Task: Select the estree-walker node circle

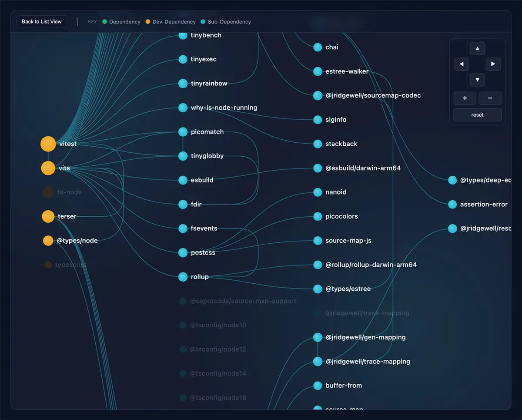Action: (x=318, y=71)
